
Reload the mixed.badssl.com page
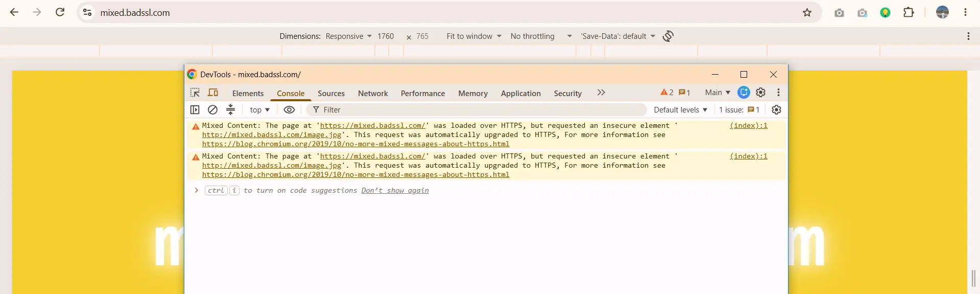point(60,12)
